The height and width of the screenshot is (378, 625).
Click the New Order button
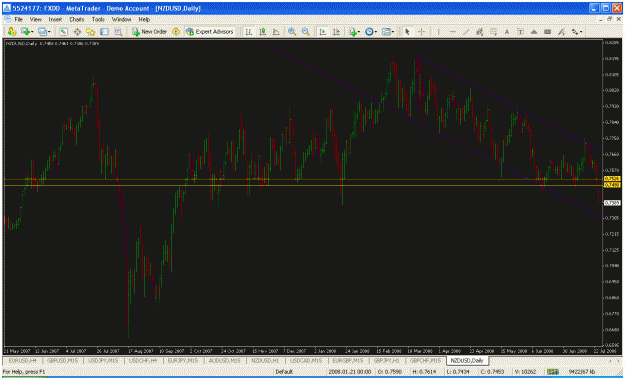tap(149, 32)
